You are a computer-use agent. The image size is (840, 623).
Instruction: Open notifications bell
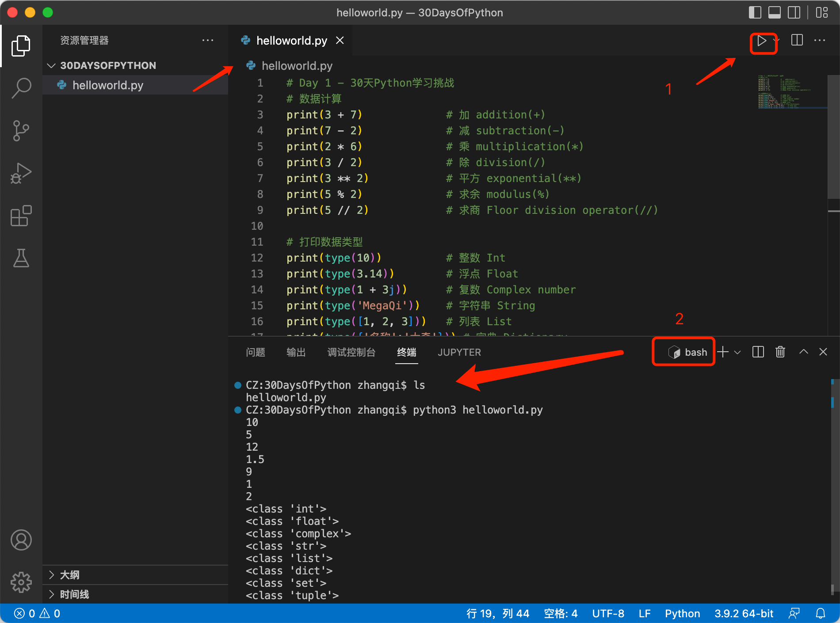pos(821,613)
